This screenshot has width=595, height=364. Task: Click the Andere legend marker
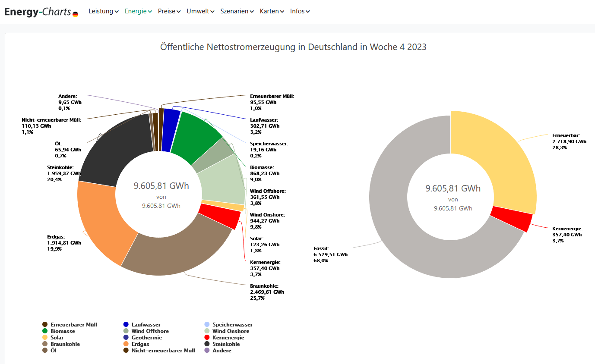207,350
